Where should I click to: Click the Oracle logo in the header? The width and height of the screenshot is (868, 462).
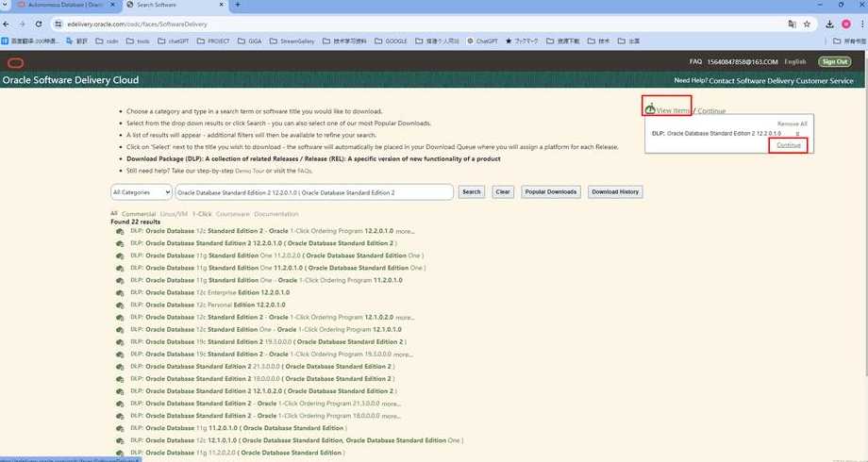(x=15, y=62)
